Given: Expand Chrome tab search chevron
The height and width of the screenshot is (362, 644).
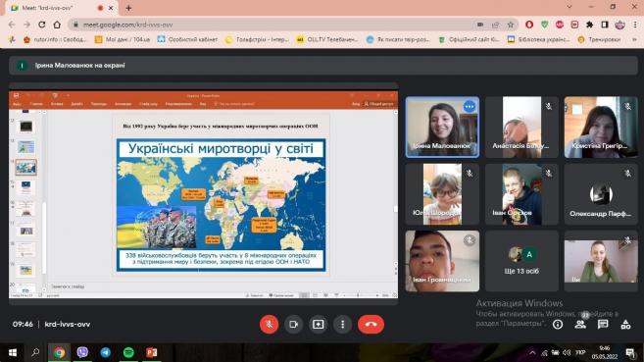Looking at the screenshot, I should (570, 7).
